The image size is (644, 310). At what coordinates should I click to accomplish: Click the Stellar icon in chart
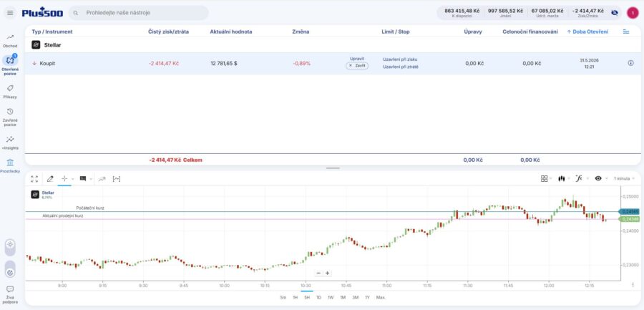(x=35, y=195)
